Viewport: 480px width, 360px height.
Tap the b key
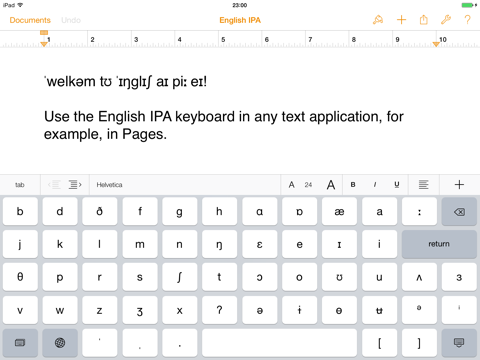click(x=20, y=211)
